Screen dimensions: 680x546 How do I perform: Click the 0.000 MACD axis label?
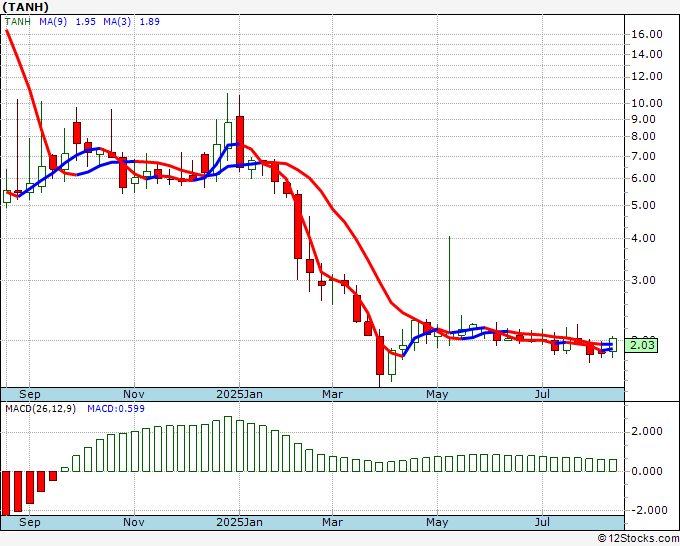tap(647, 471)
